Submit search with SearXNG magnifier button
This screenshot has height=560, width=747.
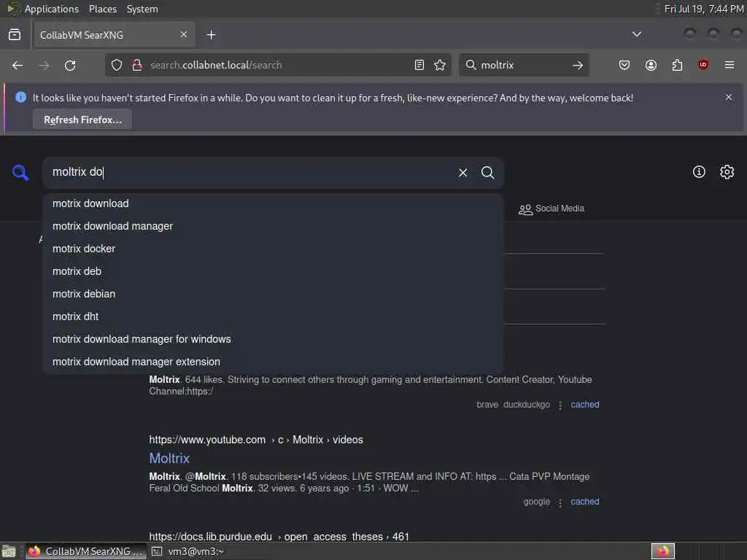pos(487,172)
